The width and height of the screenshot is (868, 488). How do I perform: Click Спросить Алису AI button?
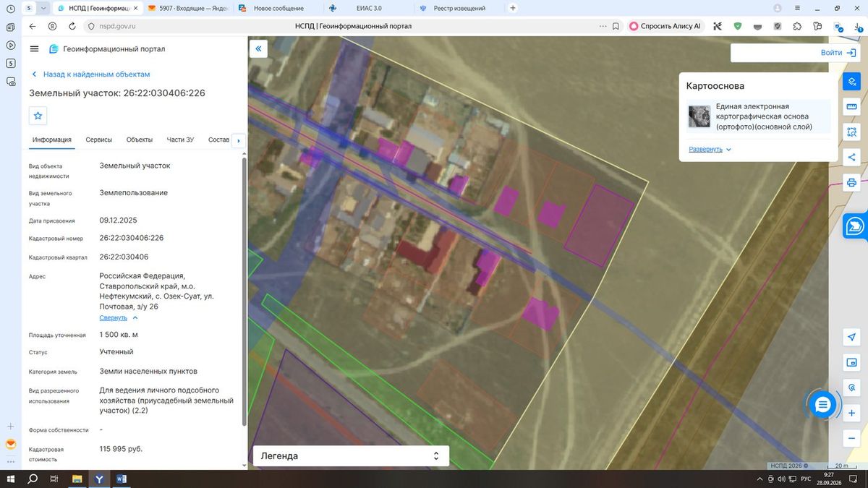(x=665, y=26)
